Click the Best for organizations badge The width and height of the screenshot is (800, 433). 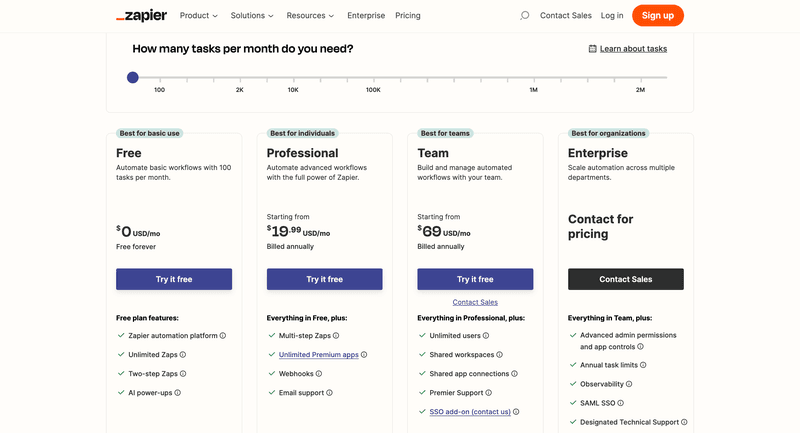[x=608, y=133]
